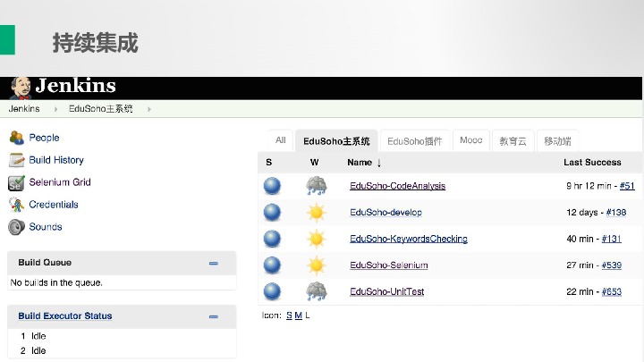Collapse the Build Queue panel
The width and height of the screenshot is (644, 362).
tap(214, 263)
